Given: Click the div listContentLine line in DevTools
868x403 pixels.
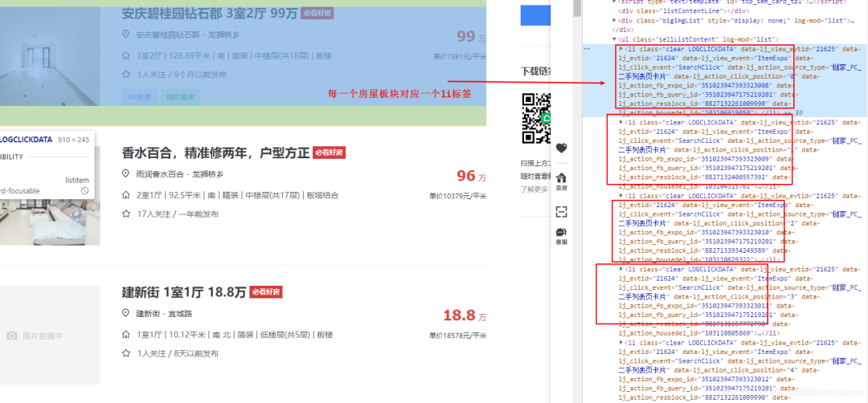Looking at the screenshot, I should tap(683, 11).
